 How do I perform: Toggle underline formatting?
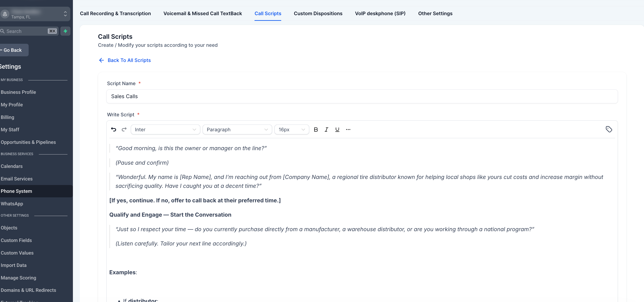tap(337, 129)
